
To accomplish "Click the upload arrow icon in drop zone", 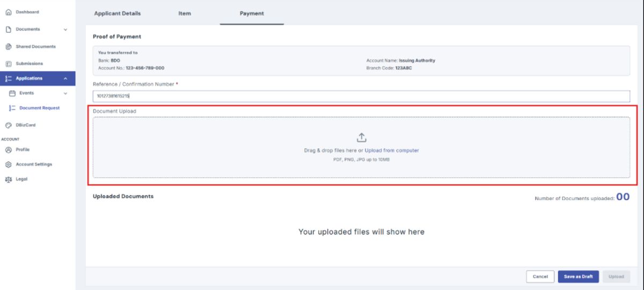I will tap(361, 137).
